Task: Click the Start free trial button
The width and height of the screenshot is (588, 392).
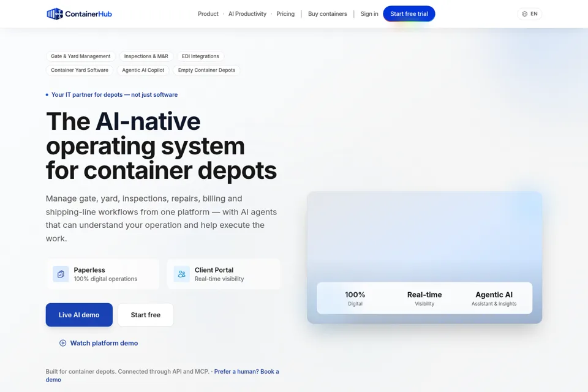Action: pos(409,14)
